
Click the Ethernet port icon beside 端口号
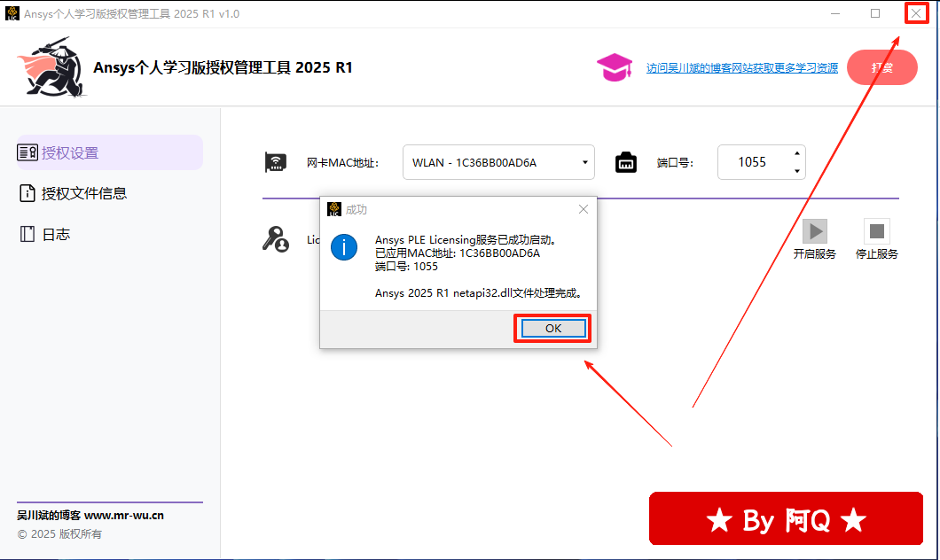[626, 162]
